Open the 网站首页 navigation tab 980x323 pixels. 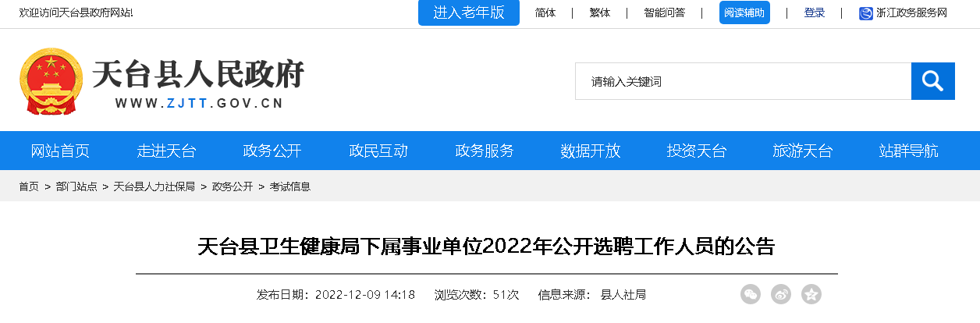pos(60,151)
